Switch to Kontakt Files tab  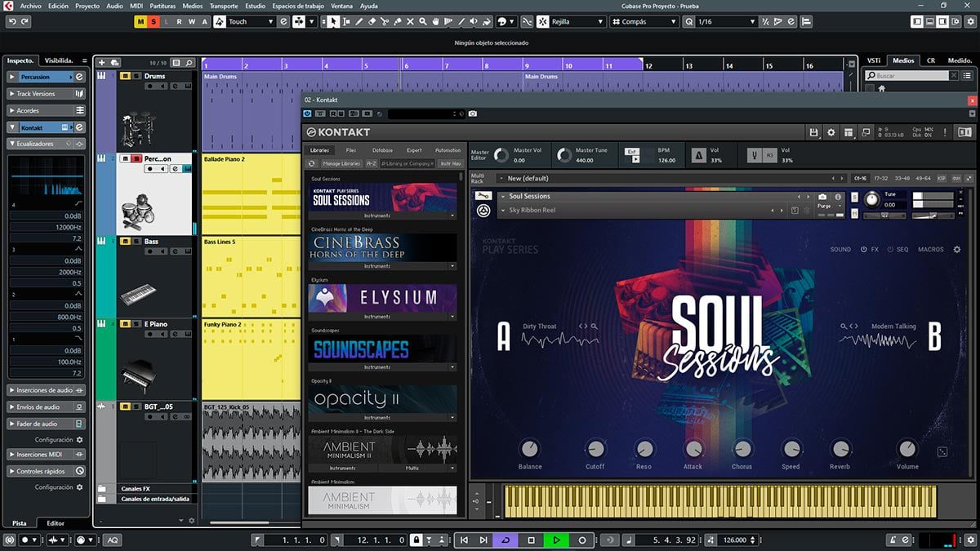point(350,150)
